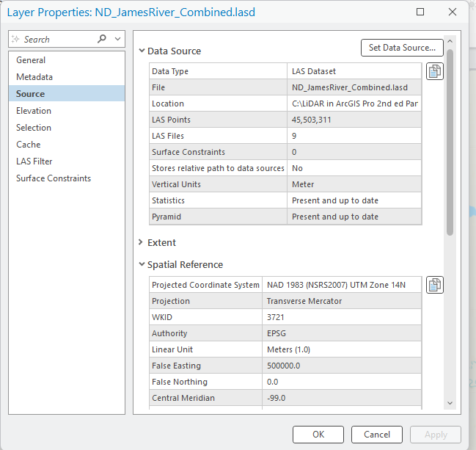Click the LAS Files value 9
Viewport: 476px width, 450px height.
tap(354, 136)
